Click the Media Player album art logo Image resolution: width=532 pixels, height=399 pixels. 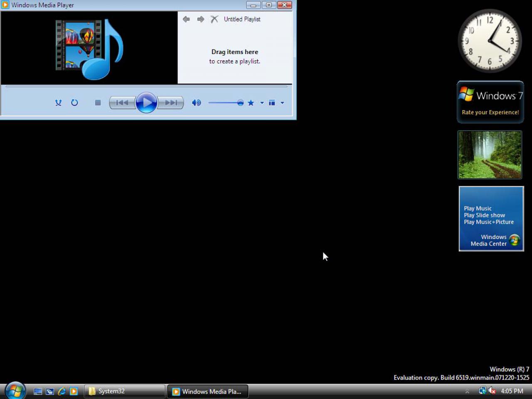click(89, 49)
